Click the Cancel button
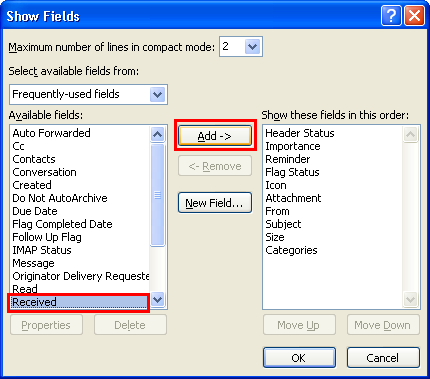The width and height of the screenshot is (430, 379). coord(383,358)
